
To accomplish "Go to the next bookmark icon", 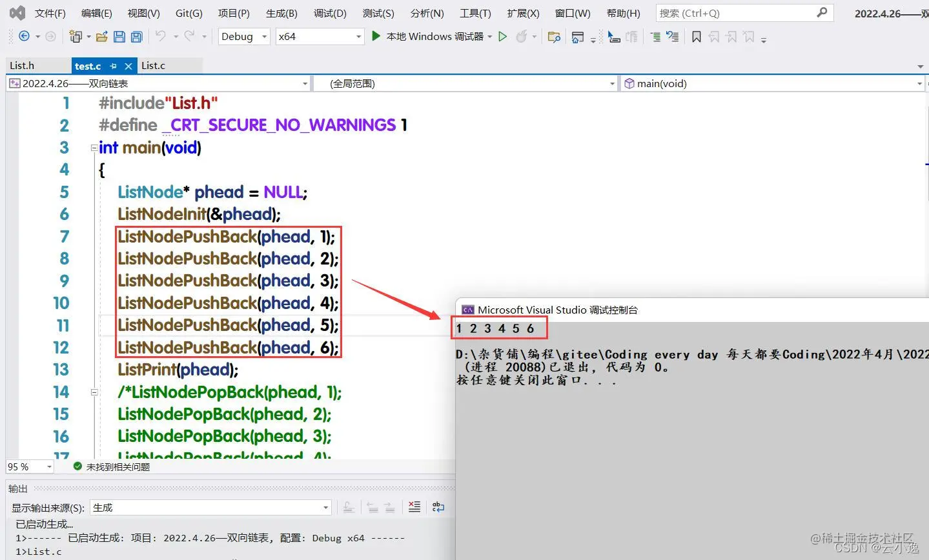I will click(731, 37).
